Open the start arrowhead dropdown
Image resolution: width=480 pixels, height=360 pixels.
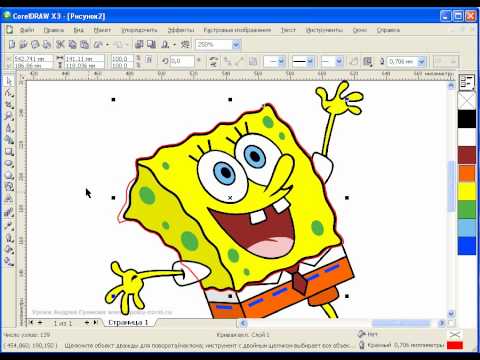click(281, 61)
